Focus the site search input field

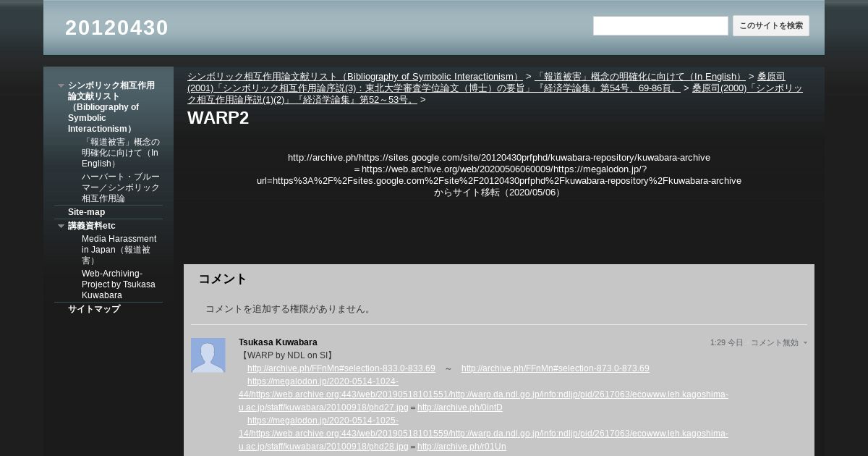pyautogui.click(x=660, y=26)
